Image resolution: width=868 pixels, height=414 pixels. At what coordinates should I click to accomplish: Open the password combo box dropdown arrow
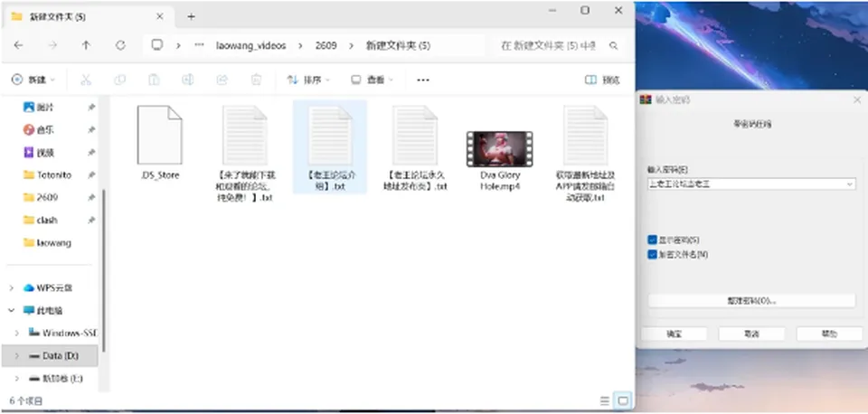(x=850, y=183)
